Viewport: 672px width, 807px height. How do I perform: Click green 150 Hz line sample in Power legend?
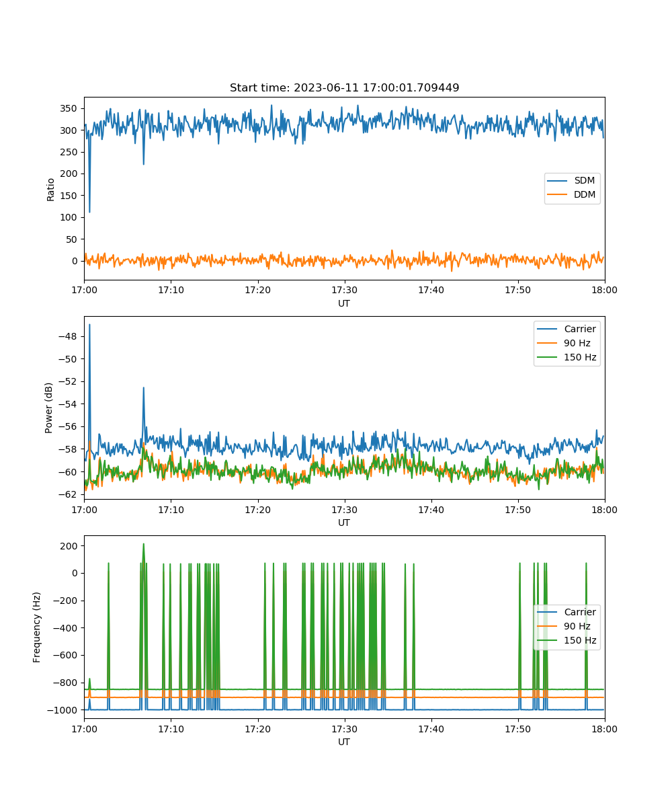[x=548, y=357]
